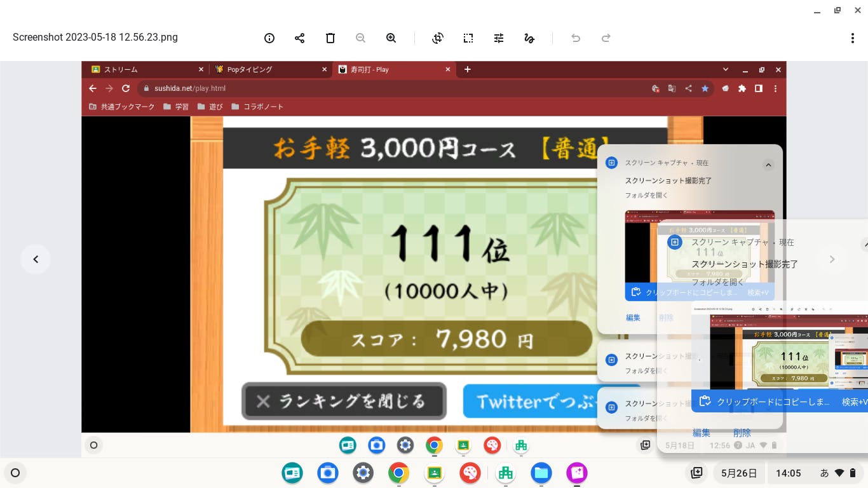Click the Redo arrow in the toolbar
The width and height of the screenshot is (868, 488).
tap(606, 38)
